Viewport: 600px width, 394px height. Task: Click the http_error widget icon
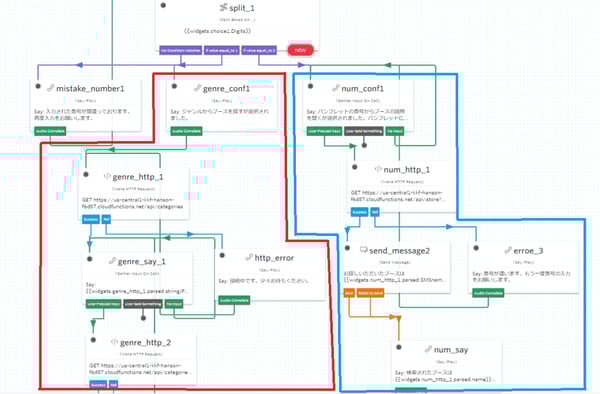click(x=249, y=257)
